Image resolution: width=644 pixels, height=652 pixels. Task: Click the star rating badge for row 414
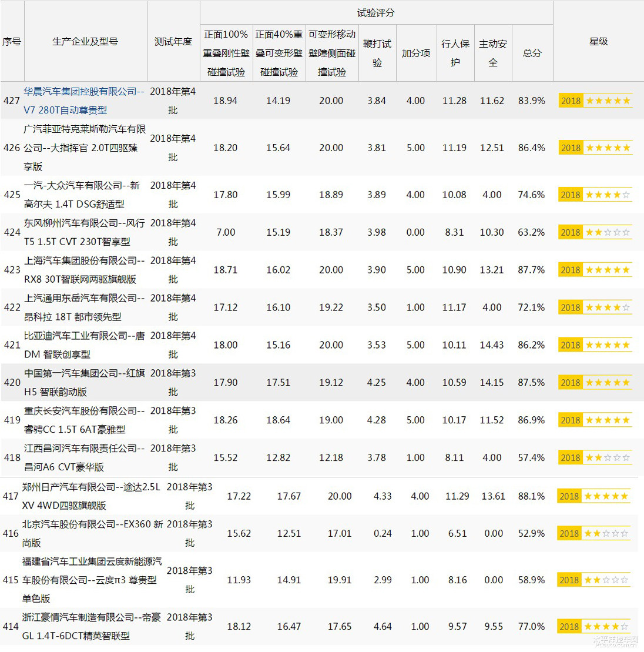coord(593,626)
